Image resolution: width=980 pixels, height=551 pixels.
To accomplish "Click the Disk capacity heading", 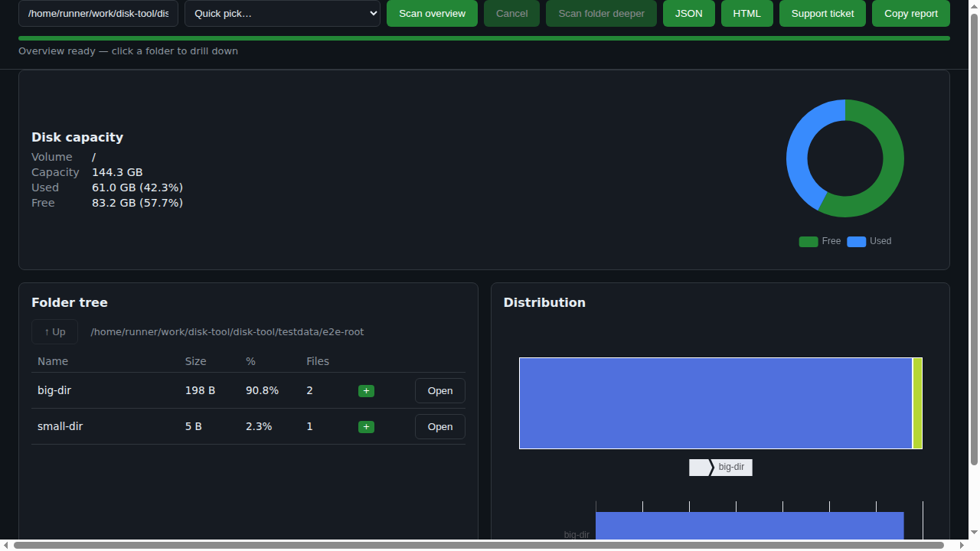I will click(x=77, y=138).
